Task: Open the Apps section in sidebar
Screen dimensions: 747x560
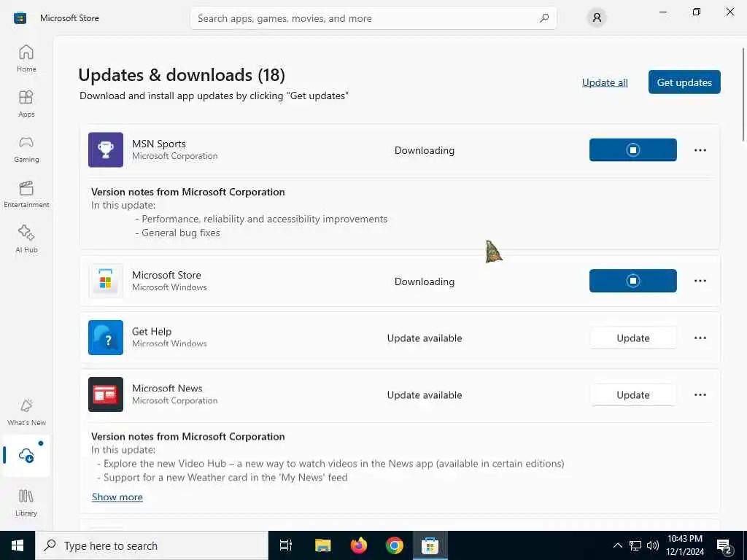Action: pyautogui.click(x=26, y=104)
